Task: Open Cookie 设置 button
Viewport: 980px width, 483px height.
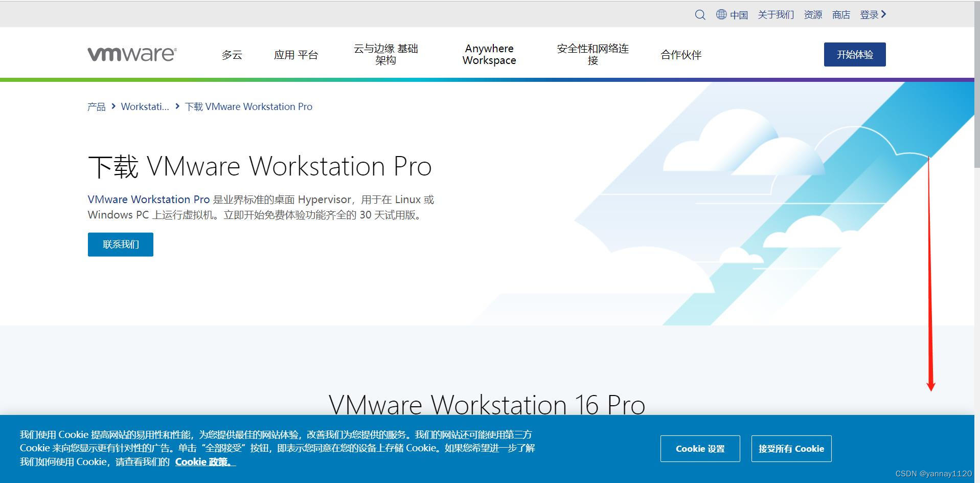Action: [x=700, y=449]
